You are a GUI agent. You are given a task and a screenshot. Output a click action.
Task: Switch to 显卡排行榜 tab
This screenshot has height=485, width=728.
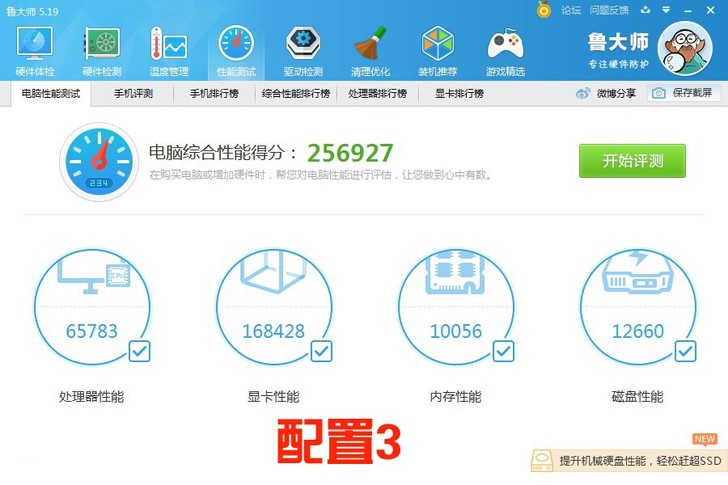[459, 94]
